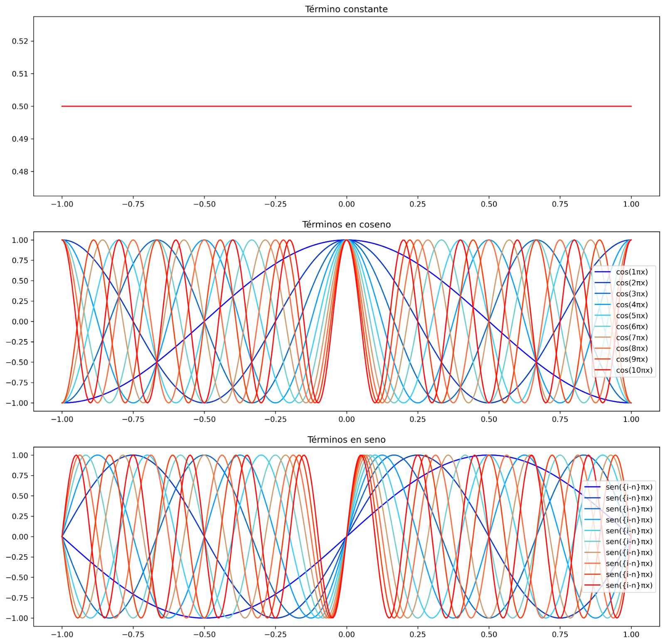The height and width of the screenshot is (644, 665).
Task: Click the "Términos en coseno" plot title
Action: tap(346, 225)
